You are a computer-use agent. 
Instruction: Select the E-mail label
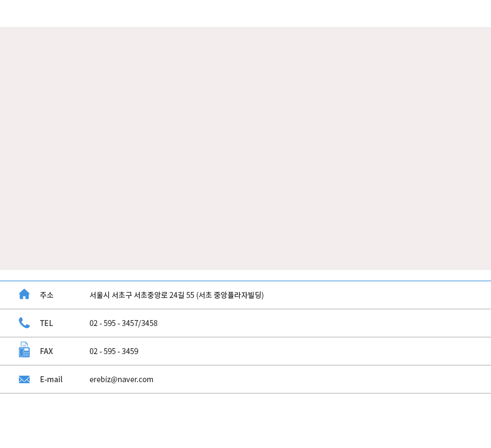pos(51,379)
